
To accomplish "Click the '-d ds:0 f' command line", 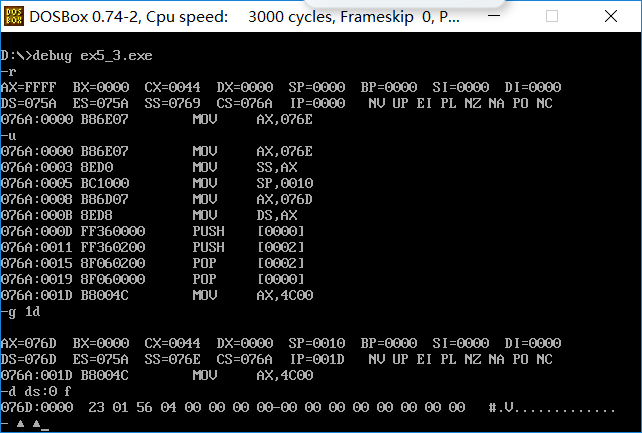I will 36,392.
